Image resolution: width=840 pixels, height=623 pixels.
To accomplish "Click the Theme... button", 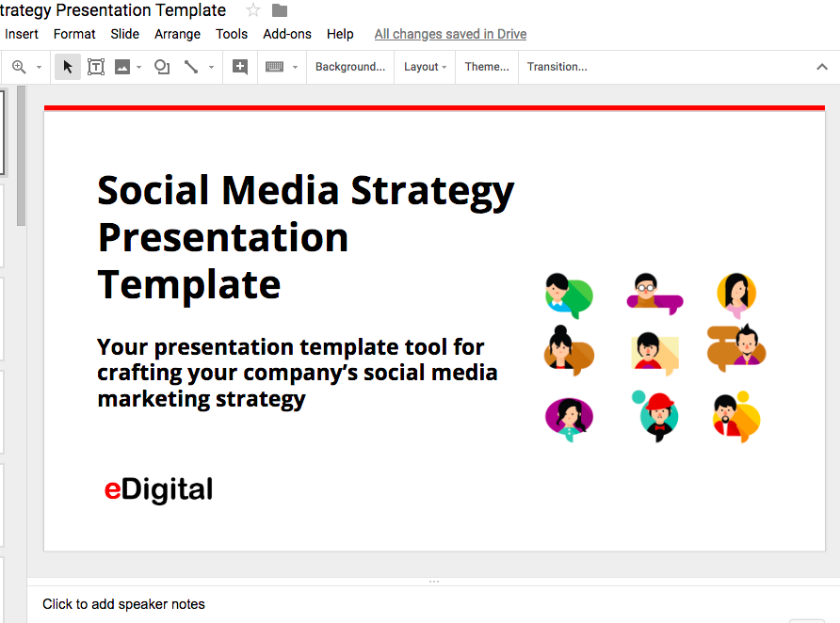I will [487, 67].
